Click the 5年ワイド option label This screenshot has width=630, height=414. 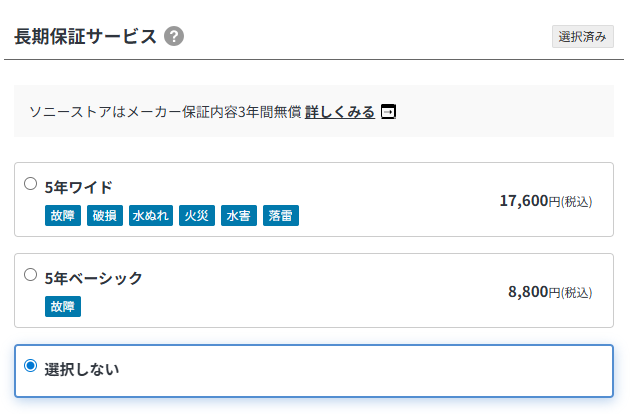pyautogui.click(x=79, y=187)
